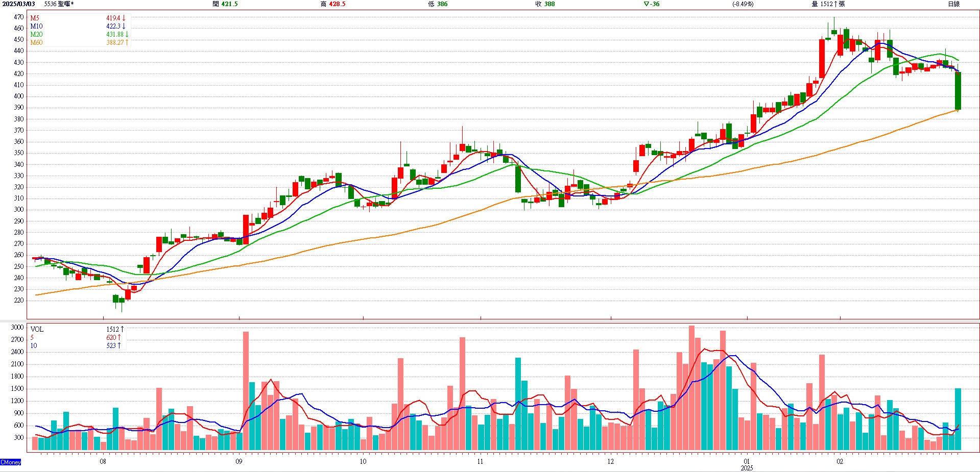Viewport: 980px width, 472px height.
Task: Click the VOL indicator label
Action: click(37, 329)
